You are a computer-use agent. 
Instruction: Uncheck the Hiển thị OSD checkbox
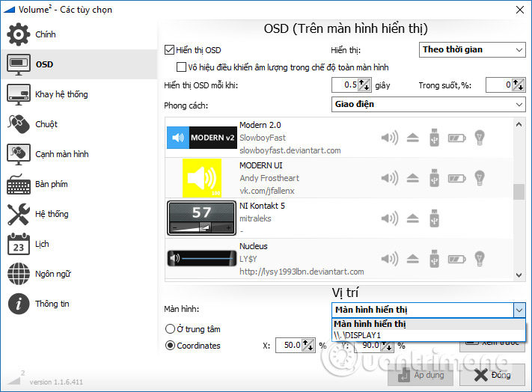(x=169, y=50)
